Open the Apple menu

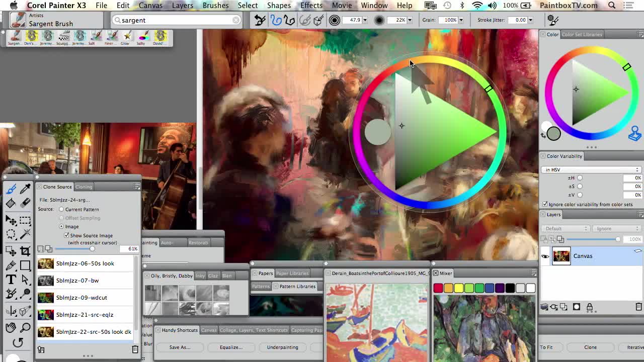(x=14, y=5)
